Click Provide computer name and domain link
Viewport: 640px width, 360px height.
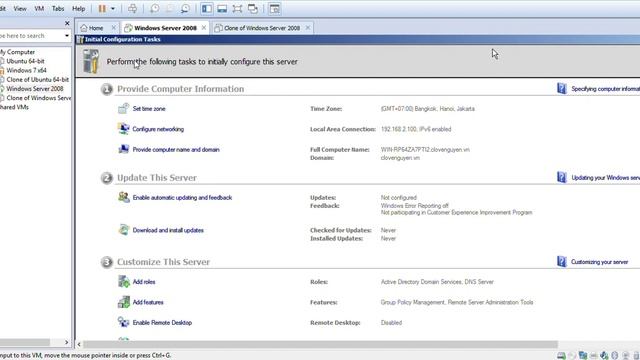pos(176,149)
